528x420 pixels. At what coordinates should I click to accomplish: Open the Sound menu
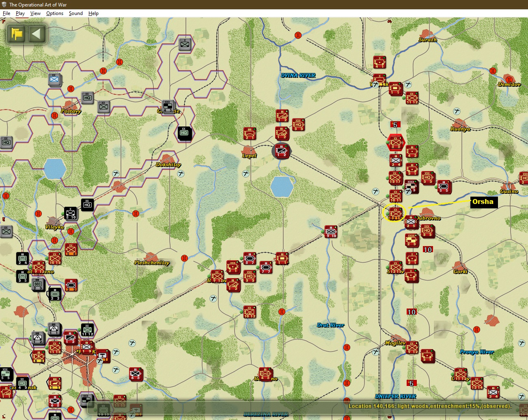click(76, 13)
